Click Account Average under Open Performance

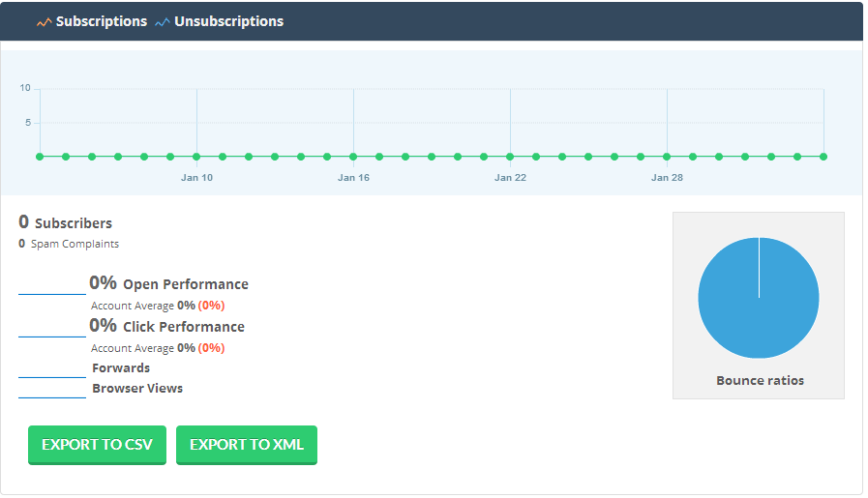tap(133, 306)
